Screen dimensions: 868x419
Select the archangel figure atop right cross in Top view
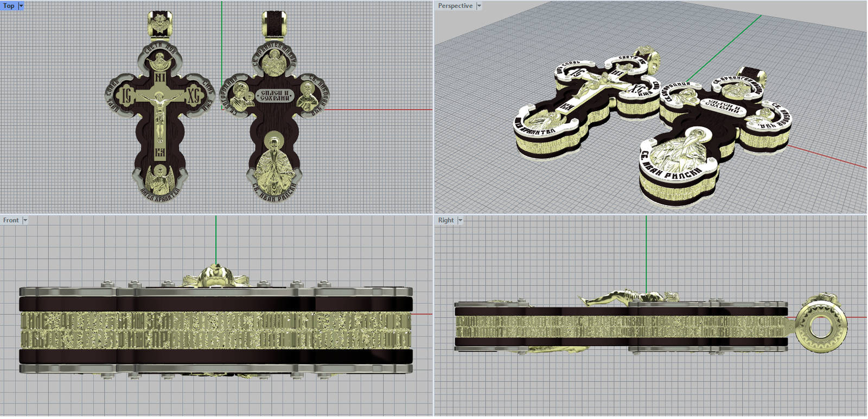click(x=274, y=64)
